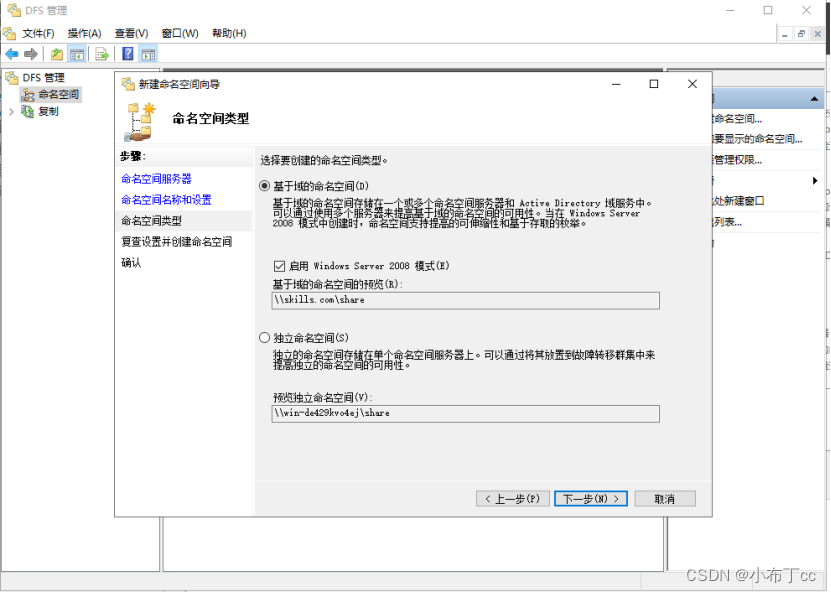The height and width of the screenshot is (593, 831).
Task: Open the 查看(V) menu
Action: [x=131, y=33]
